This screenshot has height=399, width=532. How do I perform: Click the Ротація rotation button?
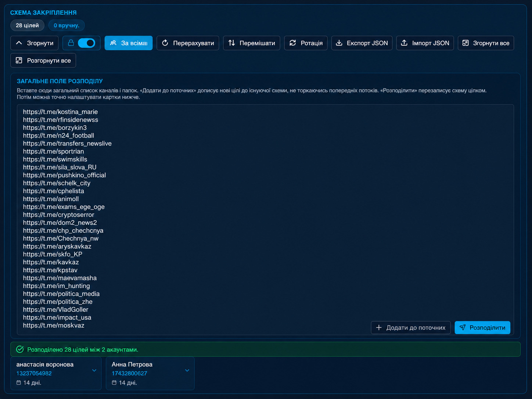pos(306,43)
